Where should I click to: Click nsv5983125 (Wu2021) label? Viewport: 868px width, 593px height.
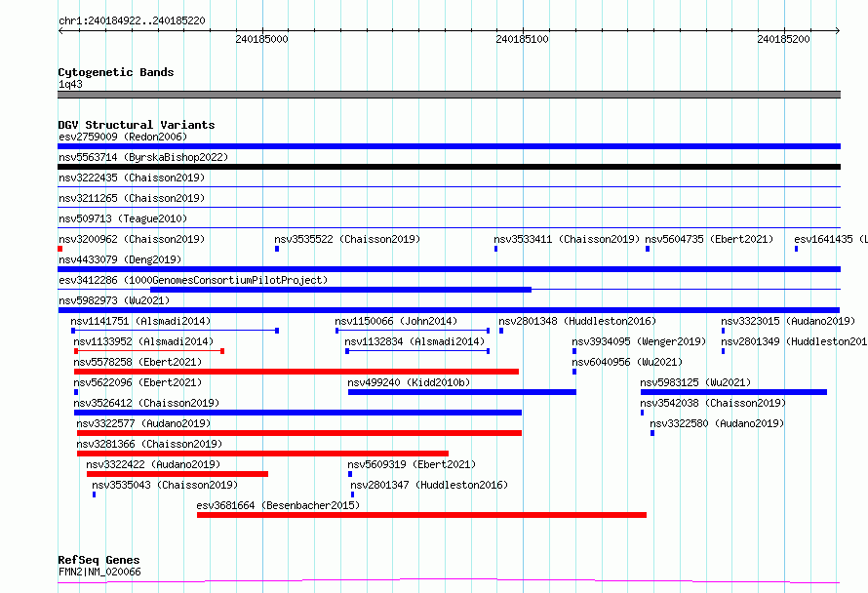tap(695, 382)
